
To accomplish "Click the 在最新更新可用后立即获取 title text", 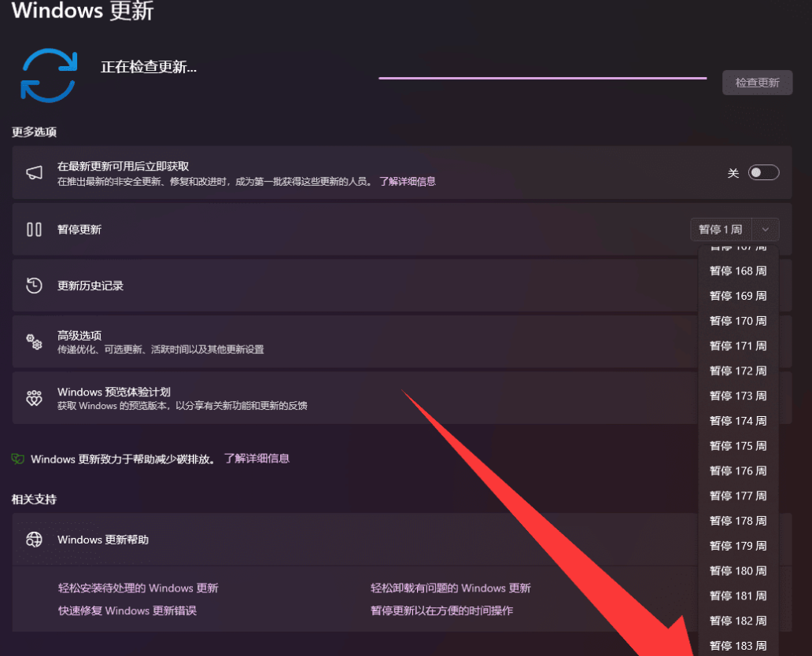I will tap(124, 166).
